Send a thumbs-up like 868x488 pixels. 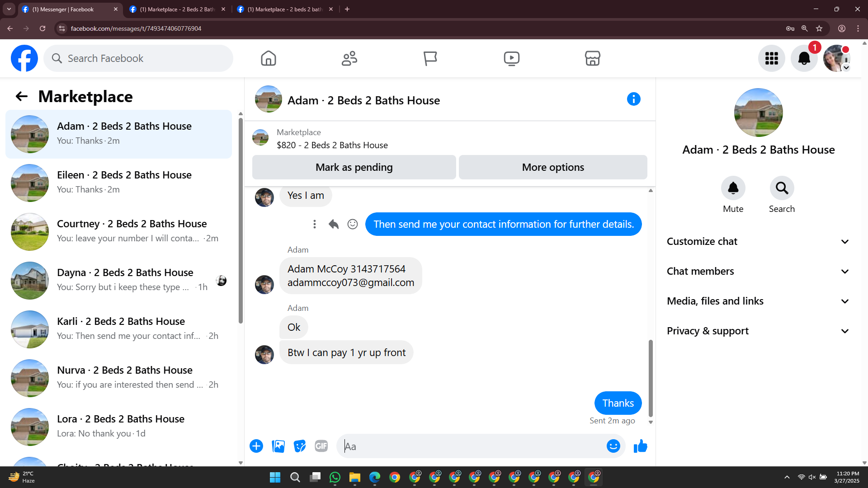641,446
